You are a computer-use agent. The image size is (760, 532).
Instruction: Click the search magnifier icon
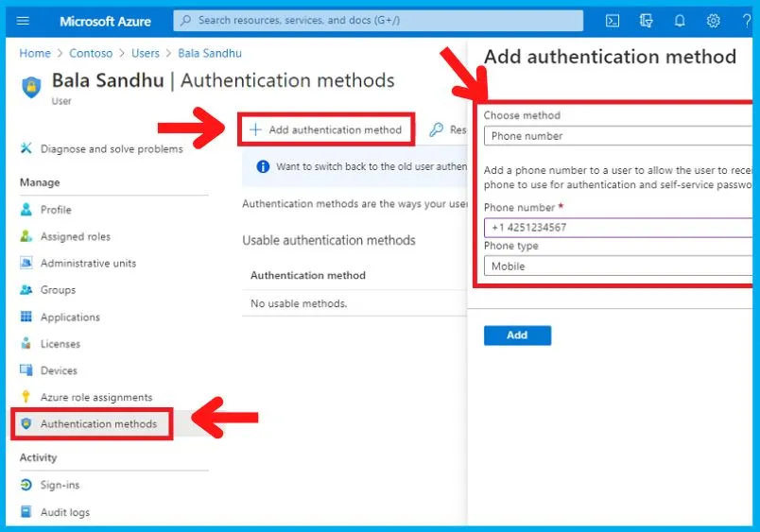click(185, 21)
